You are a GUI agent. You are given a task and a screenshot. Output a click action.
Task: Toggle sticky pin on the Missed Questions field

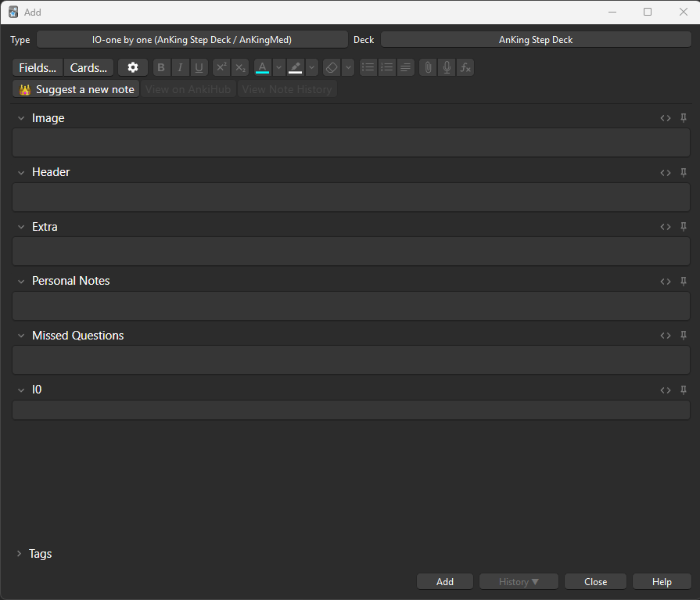(683, 336)
